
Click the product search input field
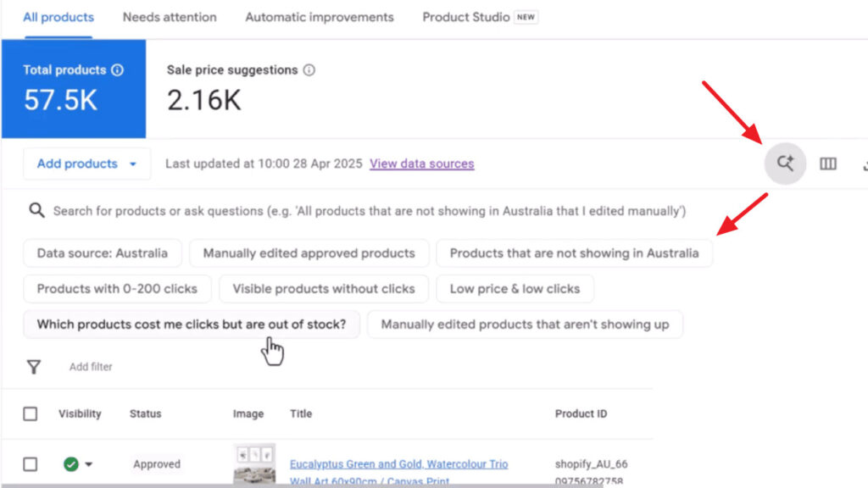point(369,210)
